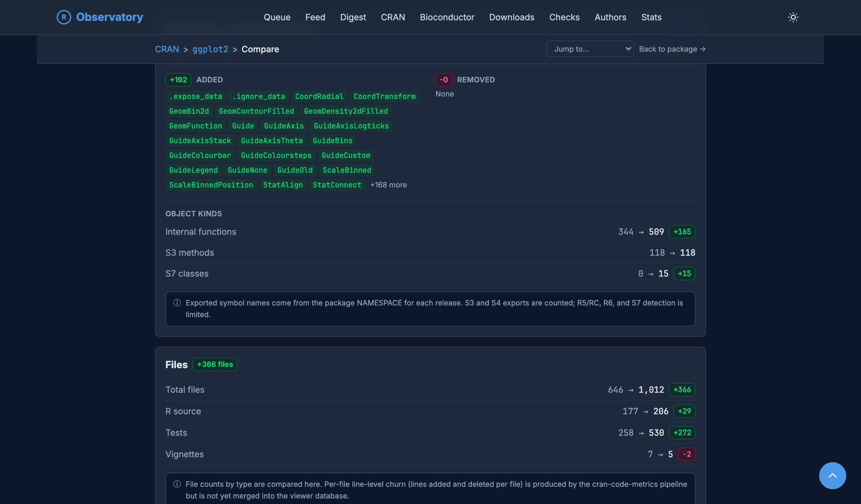Click the GuideBins symbol tag
861x504 pixels.
(332, 140)
